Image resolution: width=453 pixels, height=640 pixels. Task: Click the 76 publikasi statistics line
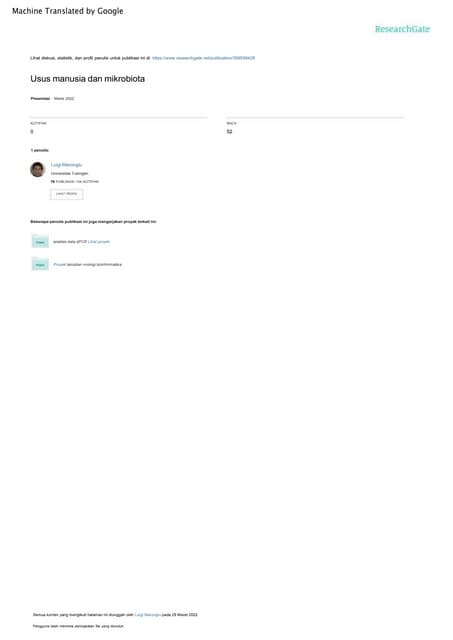point(75,181)
